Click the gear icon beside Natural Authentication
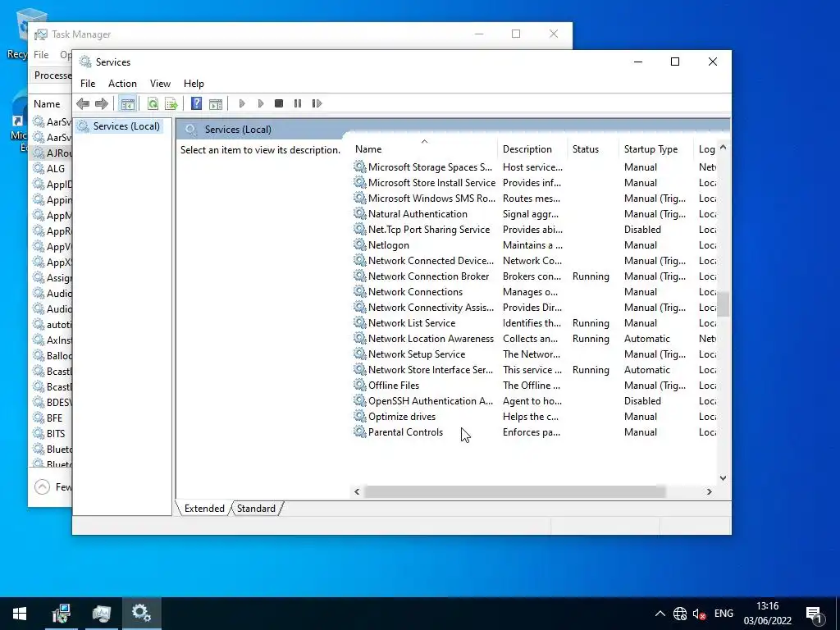 click(359, 214)
